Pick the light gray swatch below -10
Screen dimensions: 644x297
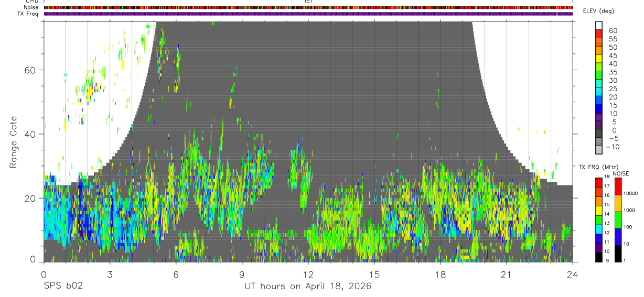[x=599, y=150]
